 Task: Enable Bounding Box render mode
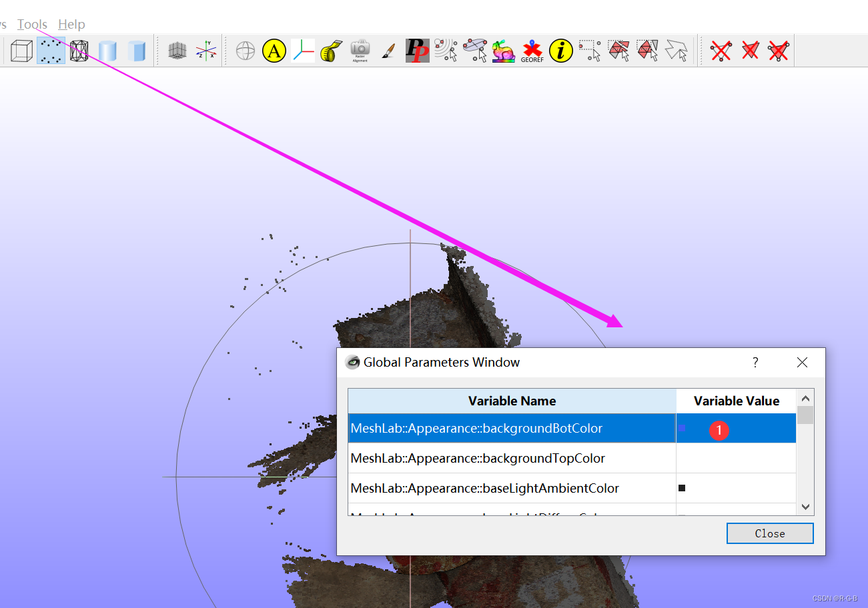point(21,51)
